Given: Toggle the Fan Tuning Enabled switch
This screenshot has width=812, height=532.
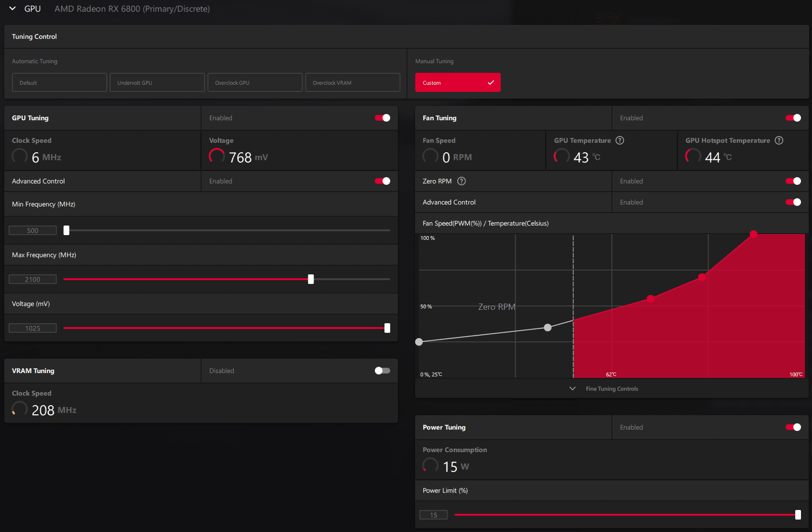Looking at the screenshot, I should coord(793,118).
